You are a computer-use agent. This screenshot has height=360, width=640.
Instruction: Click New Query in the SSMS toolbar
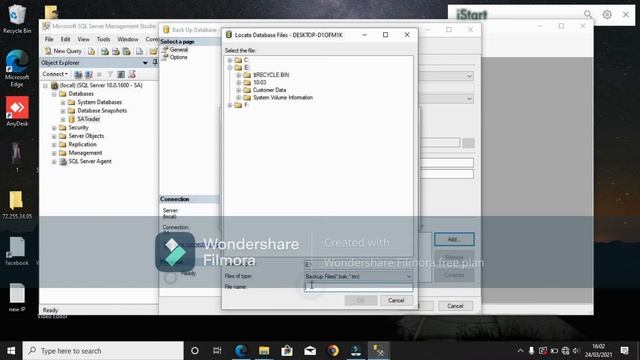pyautogui.click(x=63, y=51)
